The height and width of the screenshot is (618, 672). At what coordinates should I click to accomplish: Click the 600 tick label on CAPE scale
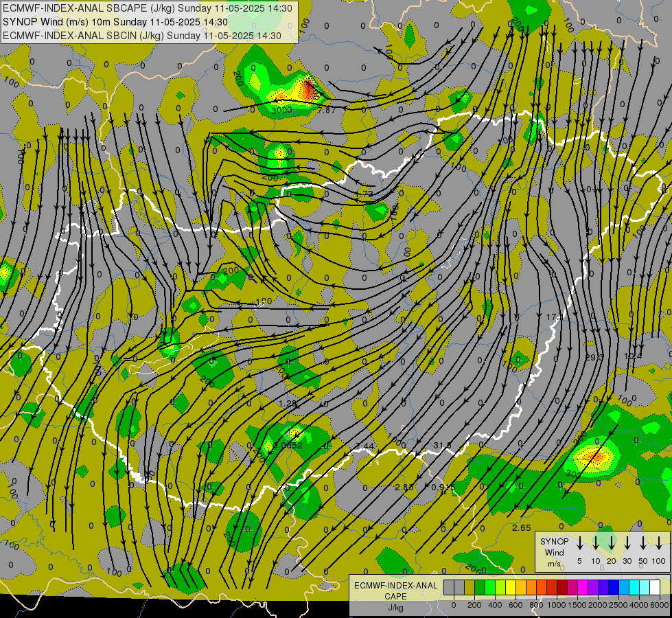point(515,605)
